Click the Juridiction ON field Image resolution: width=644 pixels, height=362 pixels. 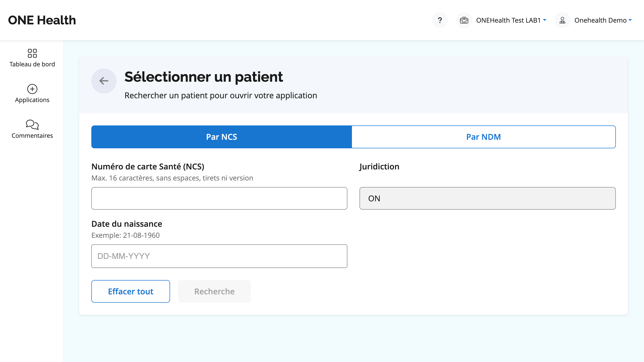(x=488, y=198)
